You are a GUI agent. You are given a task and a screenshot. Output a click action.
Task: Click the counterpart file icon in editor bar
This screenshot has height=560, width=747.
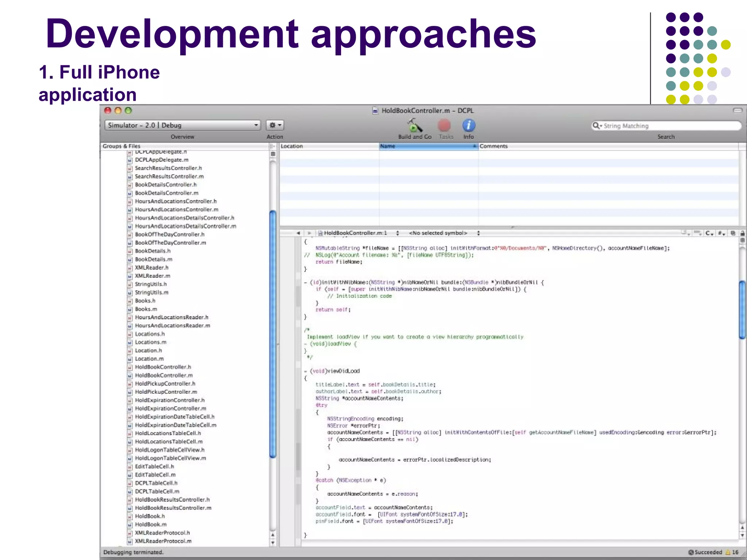tap(733, 233)
